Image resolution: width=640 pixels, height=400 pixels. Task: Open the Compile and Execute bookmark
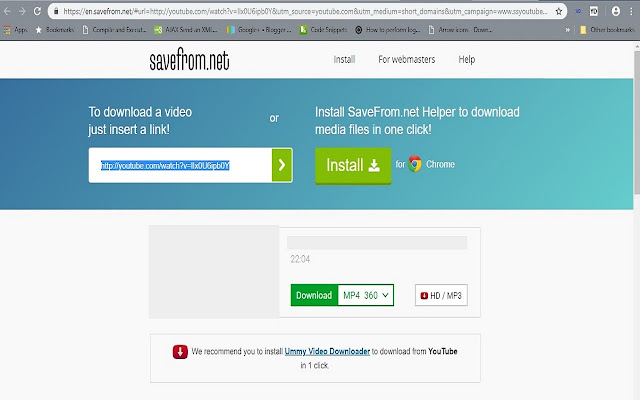click(x=114, y=30)
